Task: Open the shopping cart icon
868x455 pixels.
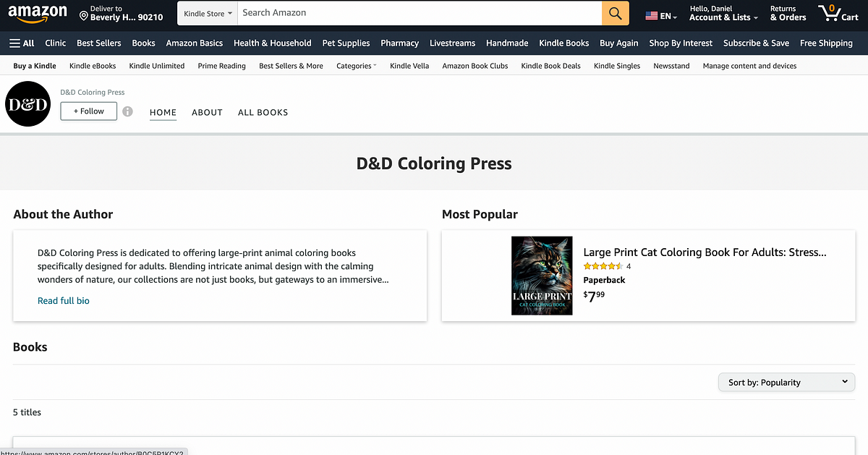Action: coord(838,13)
